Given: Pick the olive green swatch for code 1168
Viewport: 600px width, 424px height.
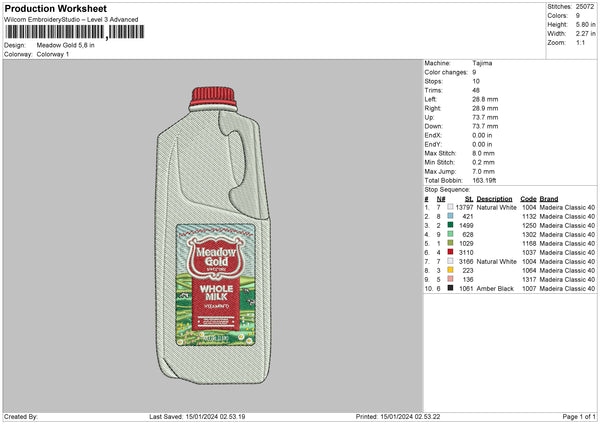Looking at the screenshot, I should [x=450, y=243].
